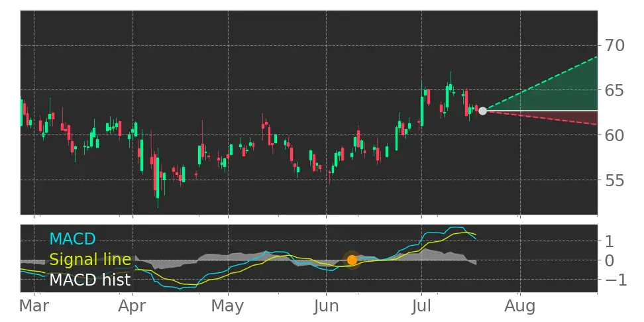Select the Signal line legend label

coord(90,260)
